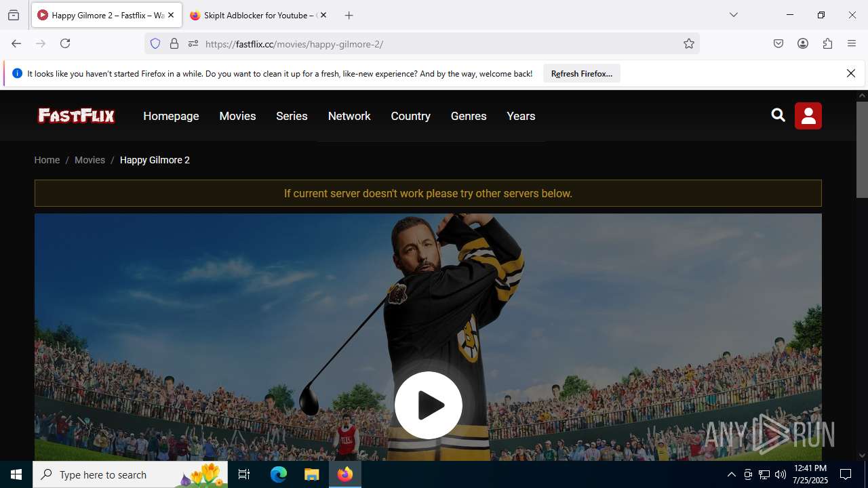The image size is (868, 488).
Task: Expand the list all tabs chevron
Action: point(734,15)
